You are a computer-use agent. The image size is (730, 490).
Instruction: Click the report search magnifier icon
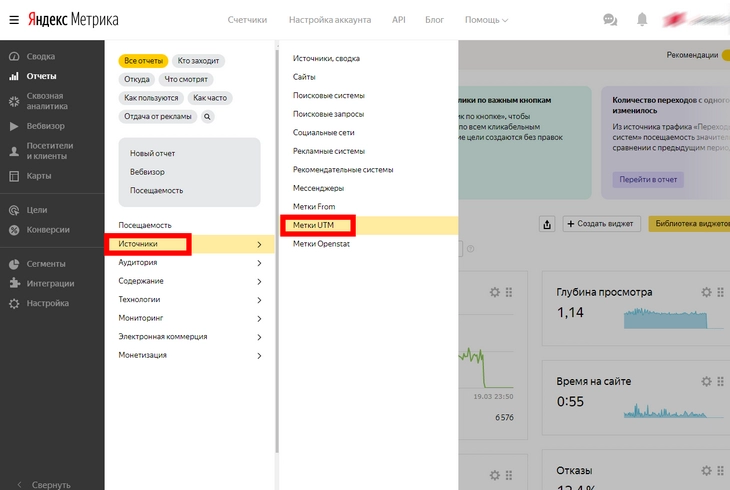(x=207, y=116)
